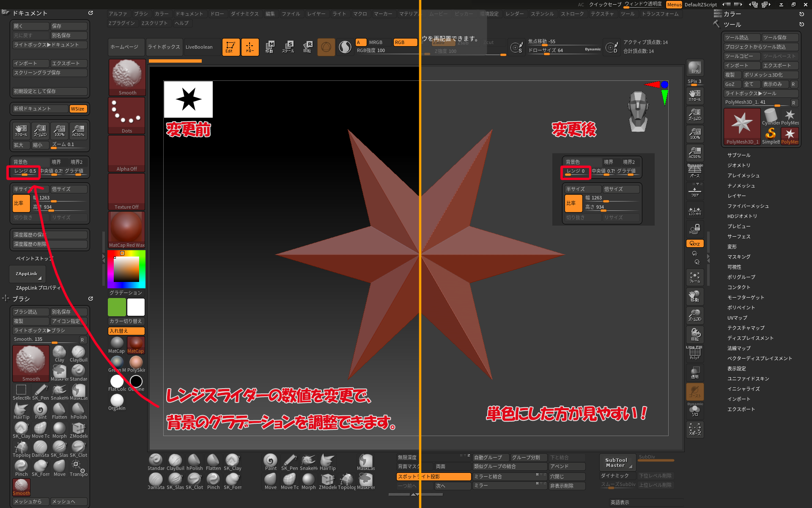
Task: Open the ストローク (Stroke) menu
Action: tap(572, 14)
